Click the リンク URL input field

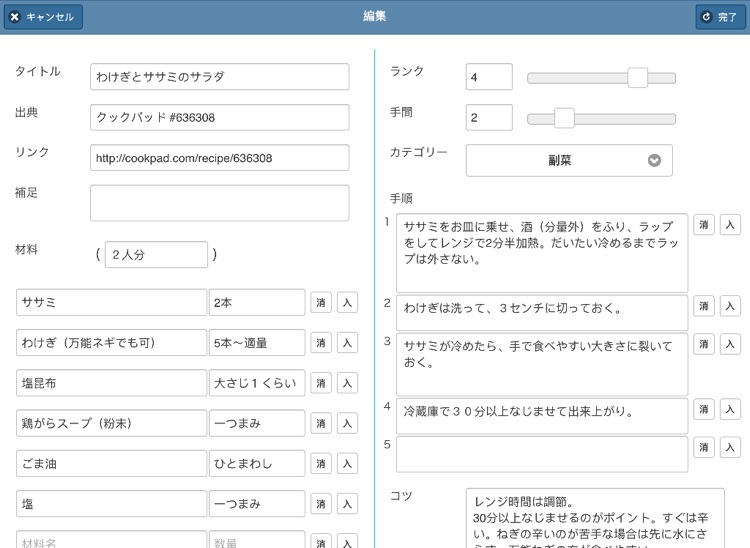(220, 158)
